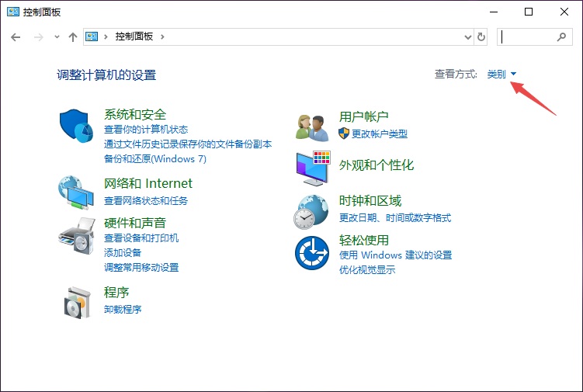583x392 pixels.
Task: Open 调整常用移动设置 link
Action: tap(141, 267)
